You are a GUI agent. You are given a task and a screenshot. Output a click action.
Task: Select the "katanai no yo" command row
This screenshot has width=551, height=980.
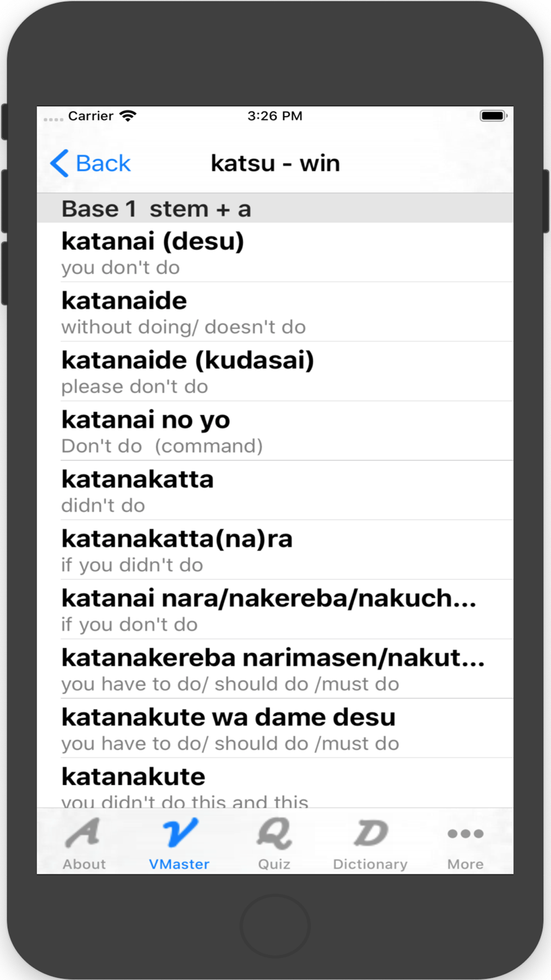[x=275, y=431]
